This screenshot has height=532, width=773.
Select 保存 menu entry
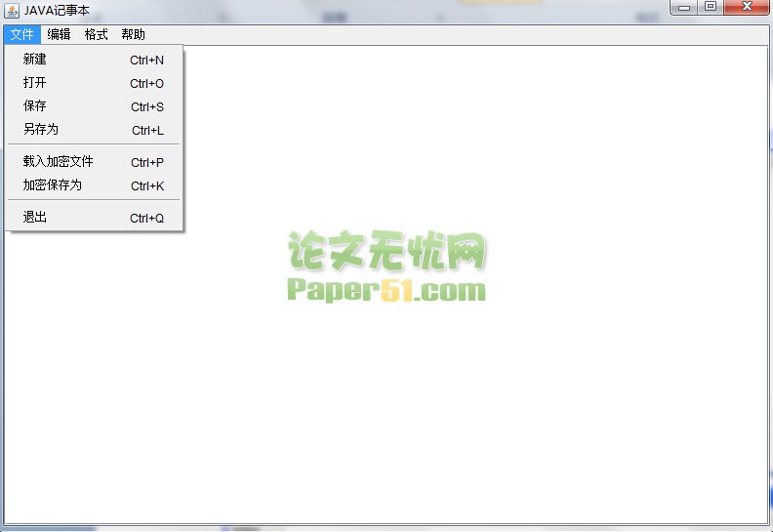click(94, 106)
